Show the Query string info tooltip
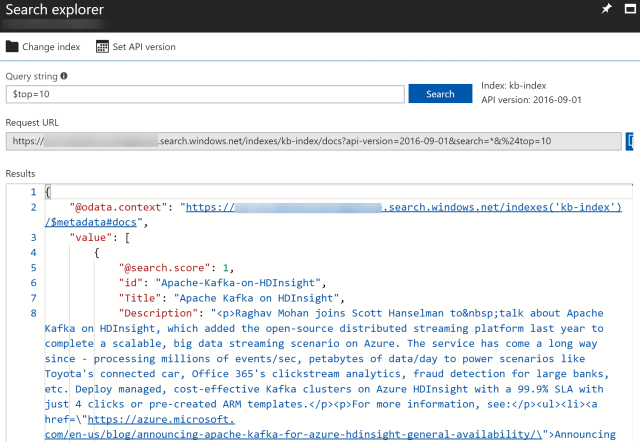This screenshot has width=640, height=442. coord(64,75)
